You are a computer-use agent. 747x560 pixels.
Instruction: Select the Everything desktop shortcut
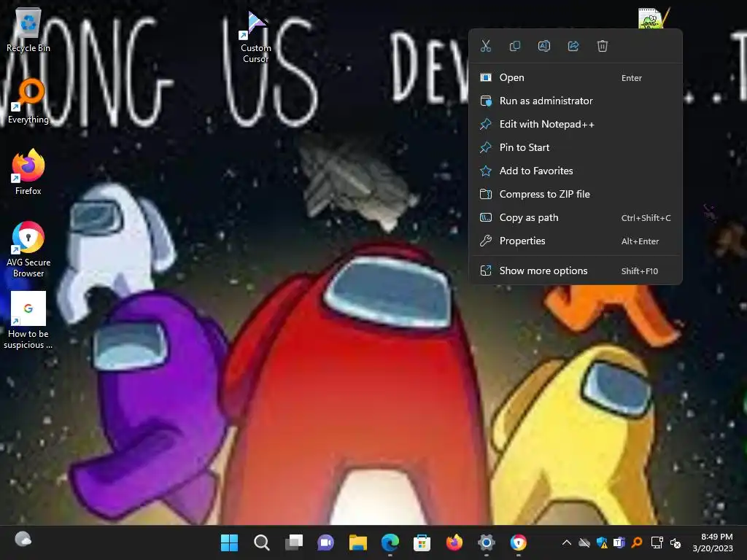[x=28, y=102]
